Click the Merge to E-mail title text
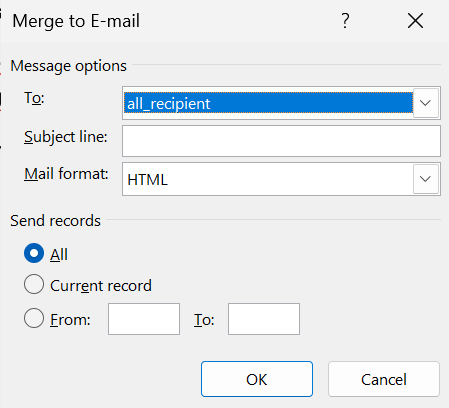The height and width of the screenshot is (408, 449). coord(76,21)
